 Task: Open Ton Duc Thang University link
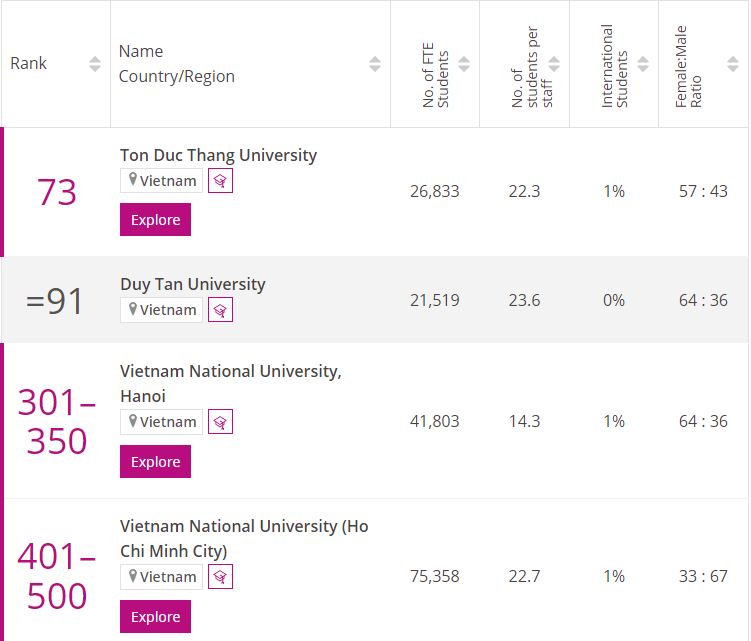[218, 155]
